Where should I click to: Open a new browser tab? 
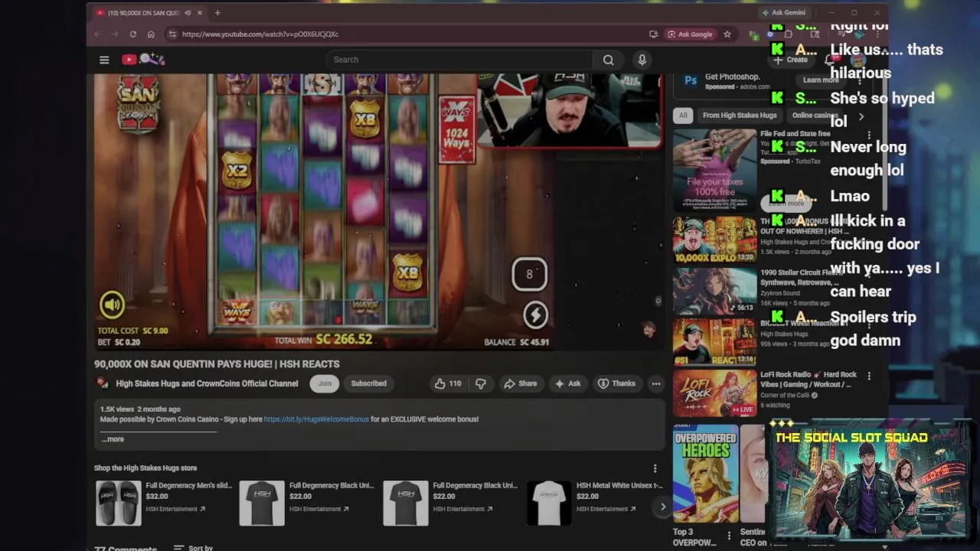[217, 12]
